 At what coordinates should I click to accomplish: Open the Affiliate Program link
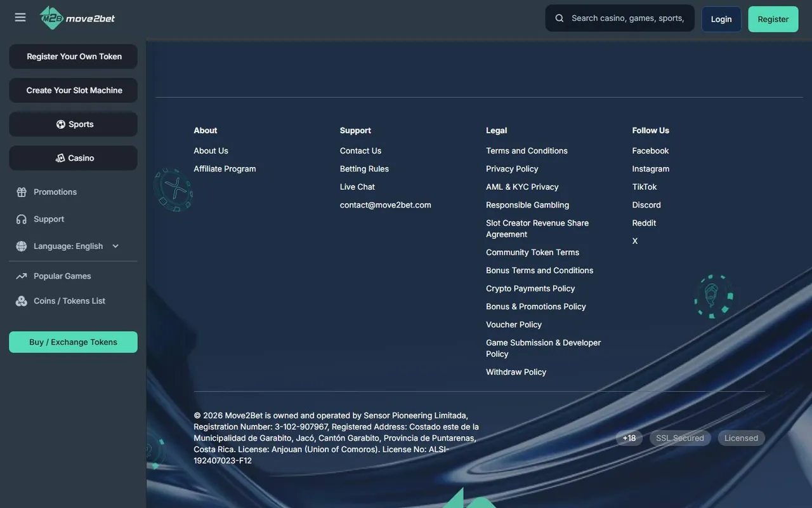(225, 169)
